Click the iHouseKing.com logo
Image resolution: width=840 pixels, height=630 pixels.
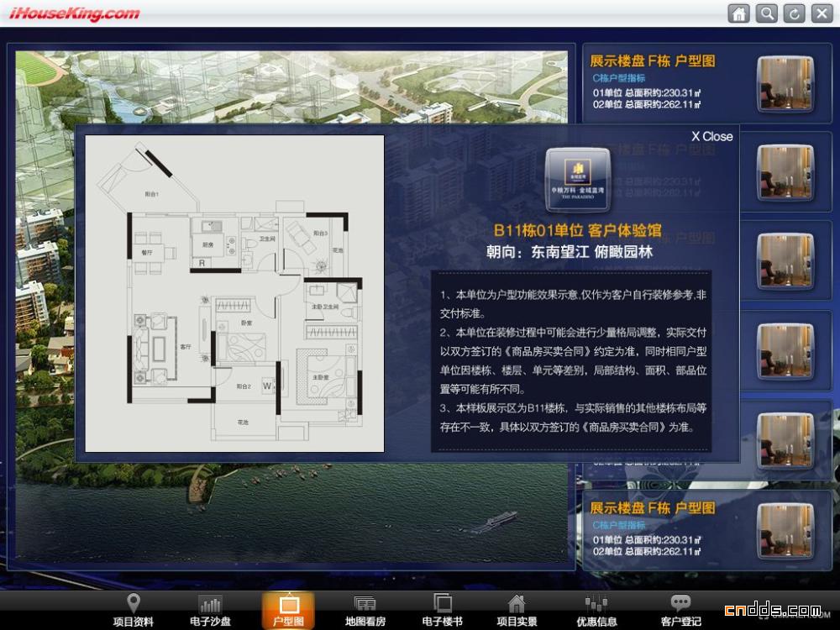click(75, 13)
